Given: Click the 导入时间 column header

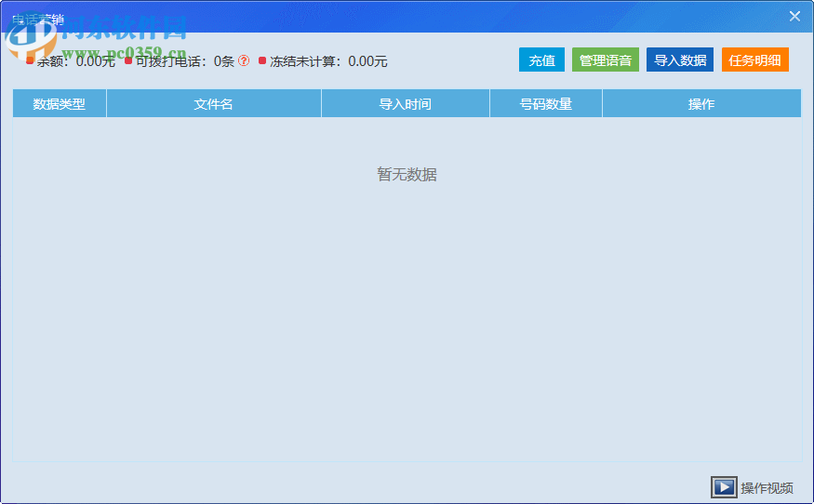Looking at the screenshot, I should (x=406, y=104).
